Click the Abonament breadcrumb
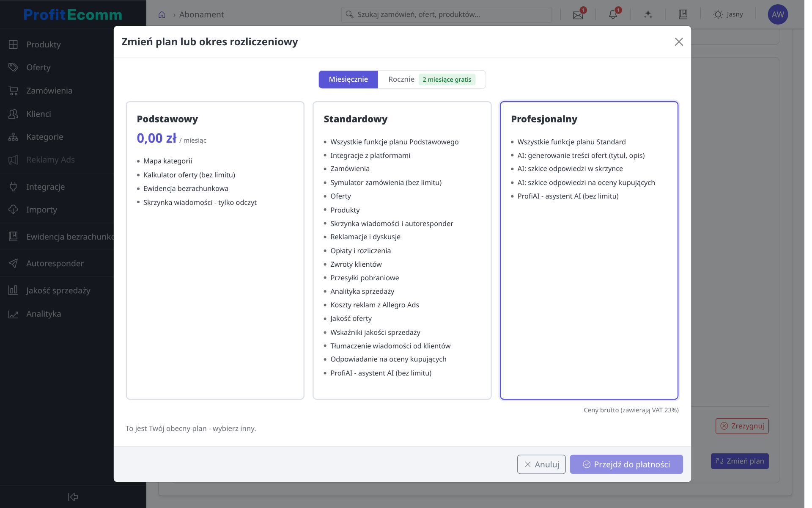This screenshot has width=812, height=508. (201, 14)
